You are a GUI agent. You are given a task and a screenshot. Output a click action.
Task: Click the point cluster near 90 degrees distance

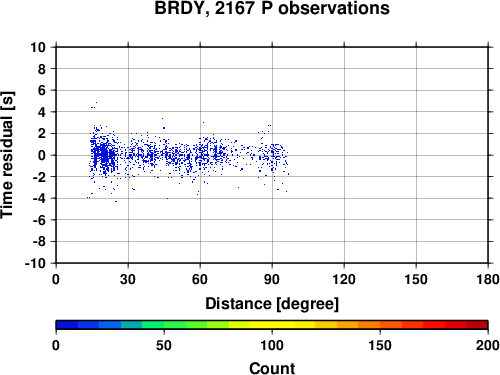point(273,155)
